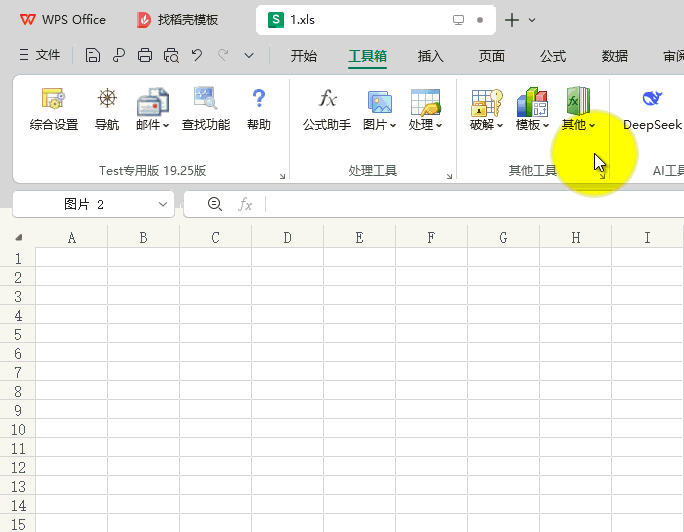The height and width of the screenshot is (532, 684).
Task: Expand the 破解 dropdown menu
Action: 486,125
